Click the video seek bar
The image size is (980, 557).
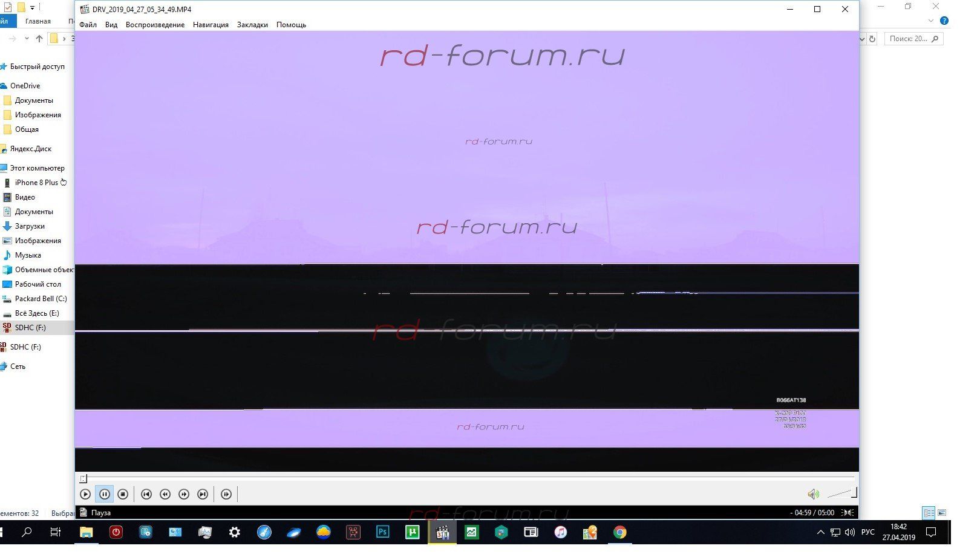tap(469, 478)
